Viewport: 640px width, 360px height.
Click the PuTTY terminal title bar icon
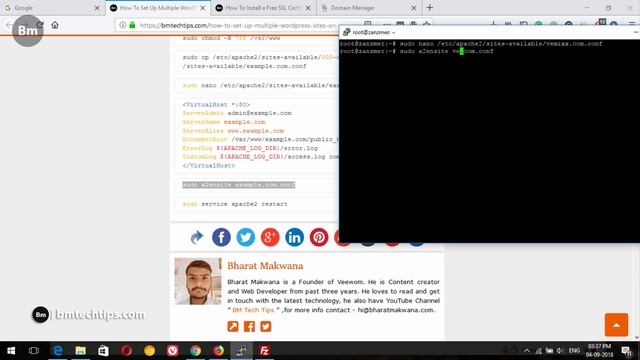[347, 32]
